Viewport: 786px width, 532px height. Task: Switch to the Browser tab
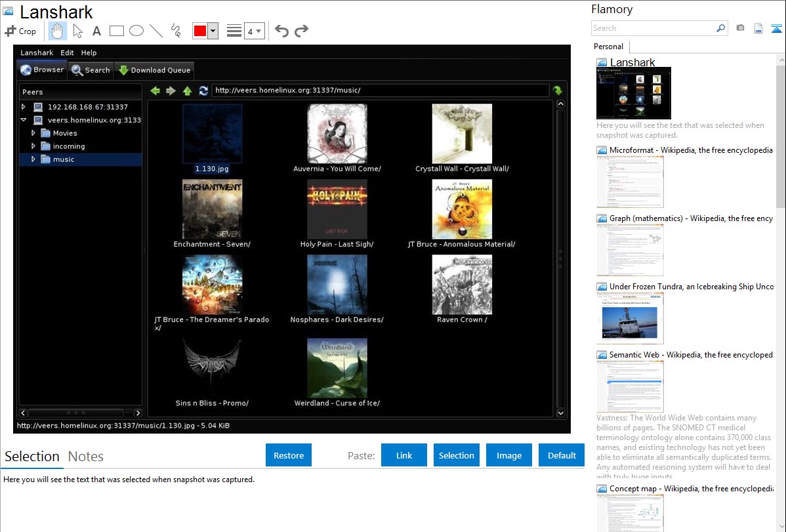pyautogui.click(x=42, y=70)
